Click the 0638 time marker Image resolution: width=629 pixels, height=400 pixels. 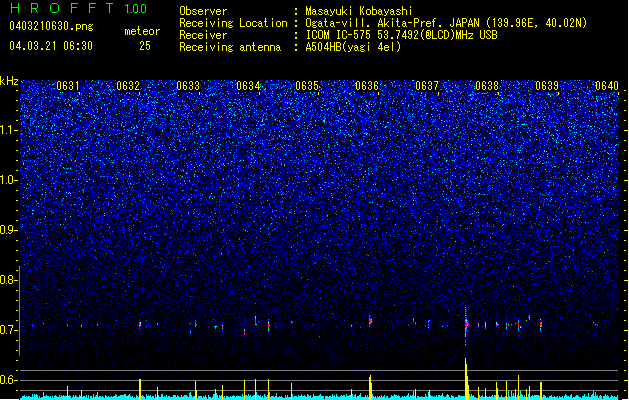[487, 86]
